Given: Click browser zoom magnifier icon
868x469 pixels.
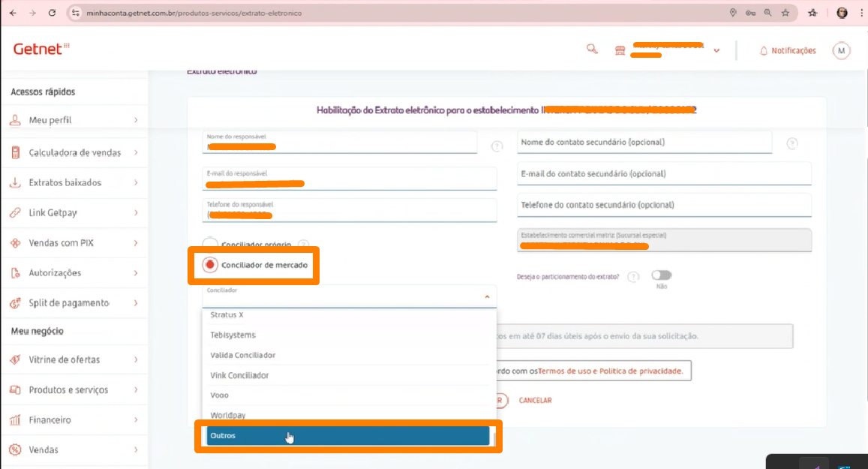Looking at the screenshot, I should click(767, 13).
